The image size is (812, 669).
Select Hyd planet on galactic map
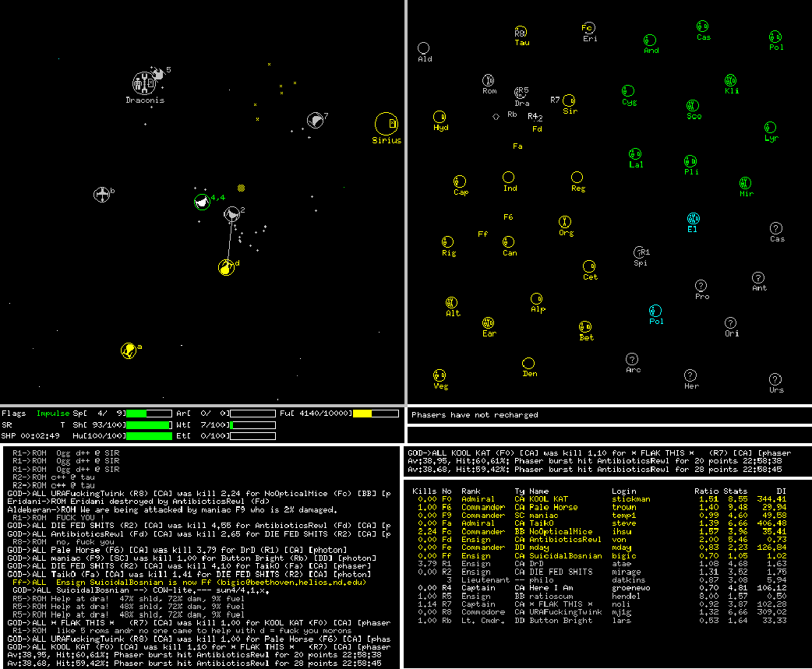coord(440,116)
